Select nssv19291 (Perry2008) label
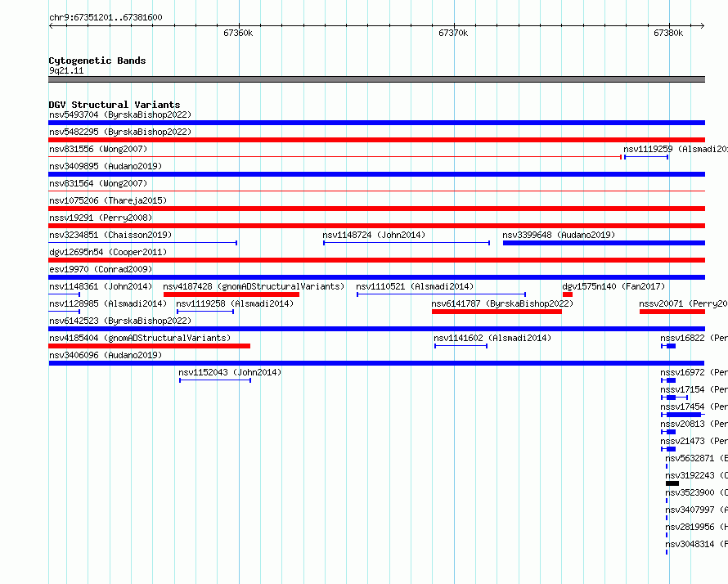The height and width of the screenshot is (584, 728). pyautogui.click(x=101, y=218)
